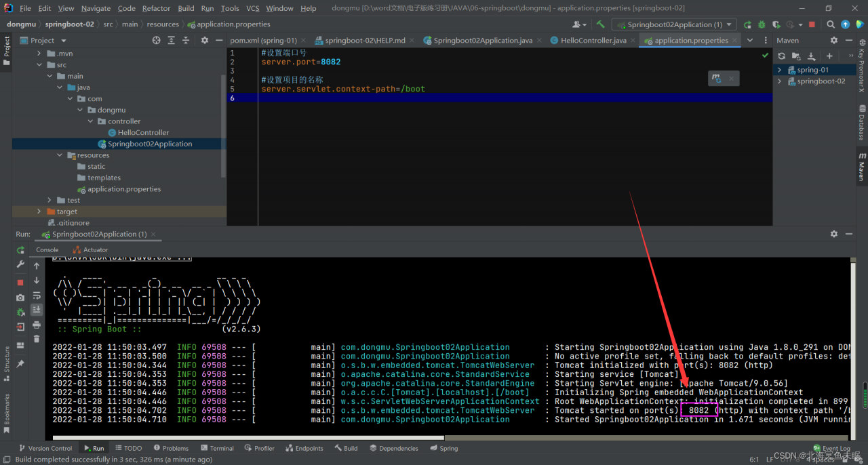Open the Problems tool window button
Screen dimensions: 868x465
[x=170, y=448]
